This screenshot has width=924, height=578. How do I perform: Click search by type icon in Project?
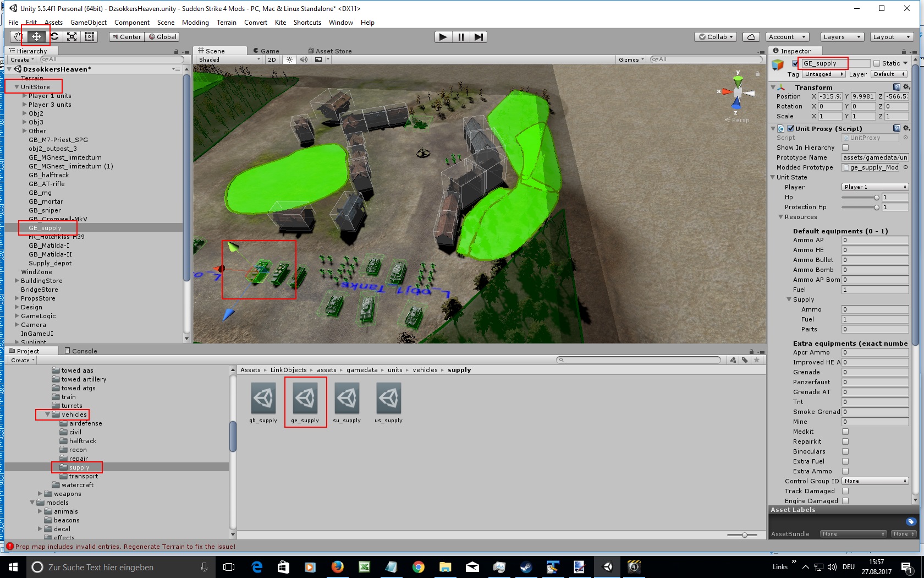coord(733,360)
